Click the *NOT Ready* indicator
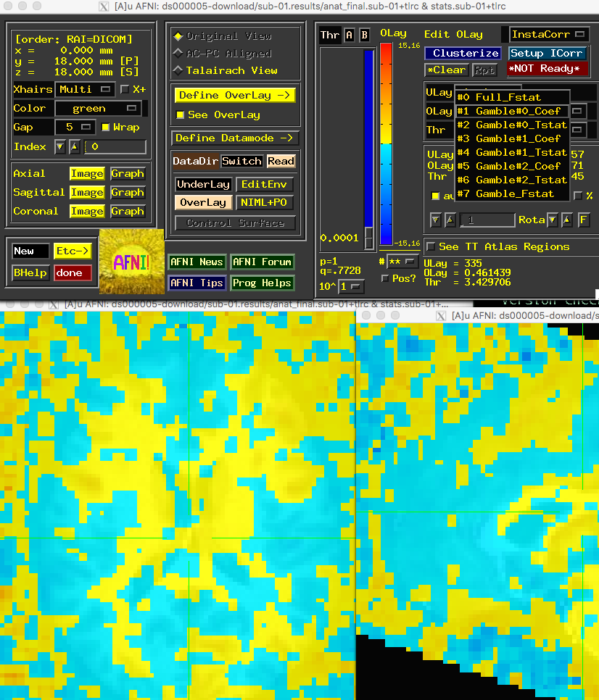This screenshot has width=599, height=700. coord(548,68)
